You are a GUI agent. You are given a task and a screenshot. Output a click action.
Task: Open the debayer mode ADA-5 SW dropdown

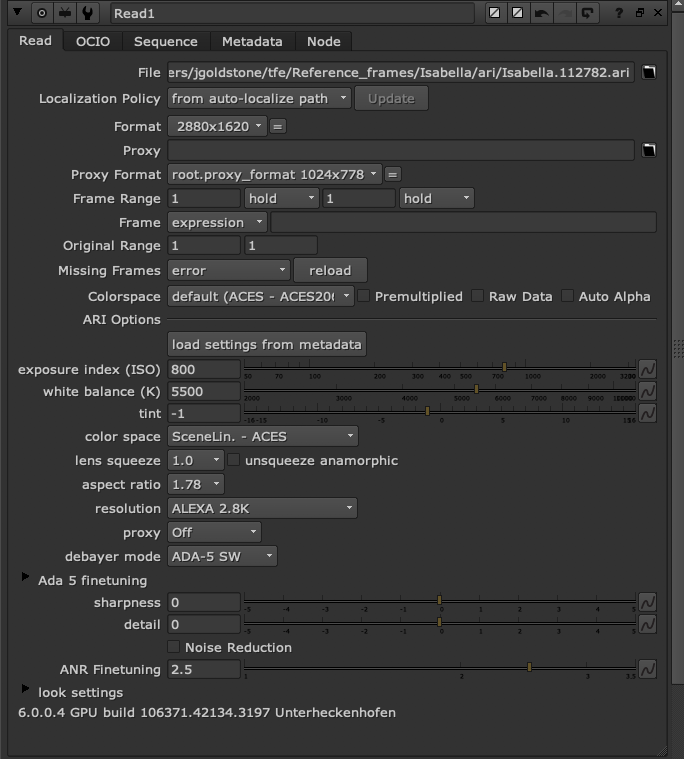(x=222, y=556)
